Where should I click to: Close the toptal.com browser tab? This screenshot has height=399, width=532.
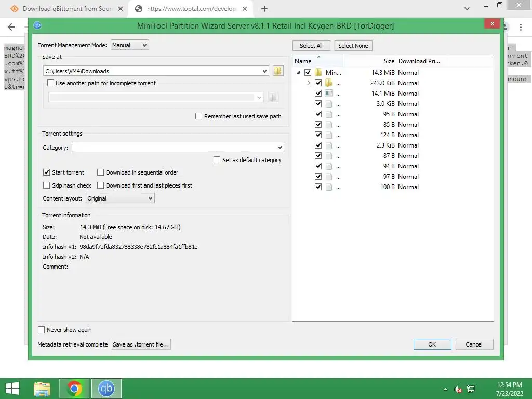(x=245, y=9)
